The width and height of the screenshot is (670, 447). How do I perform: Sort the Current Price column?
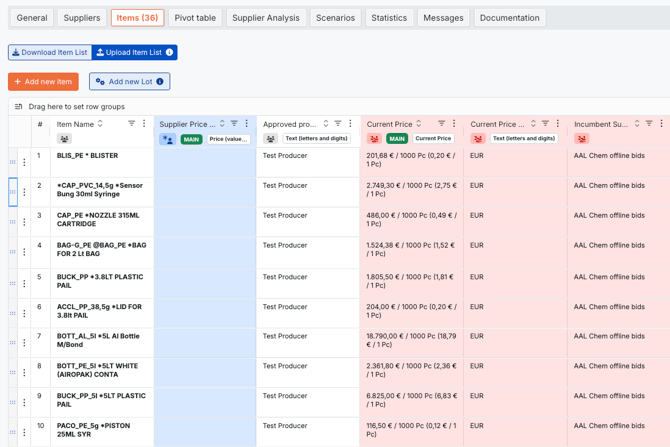[419, 124]
